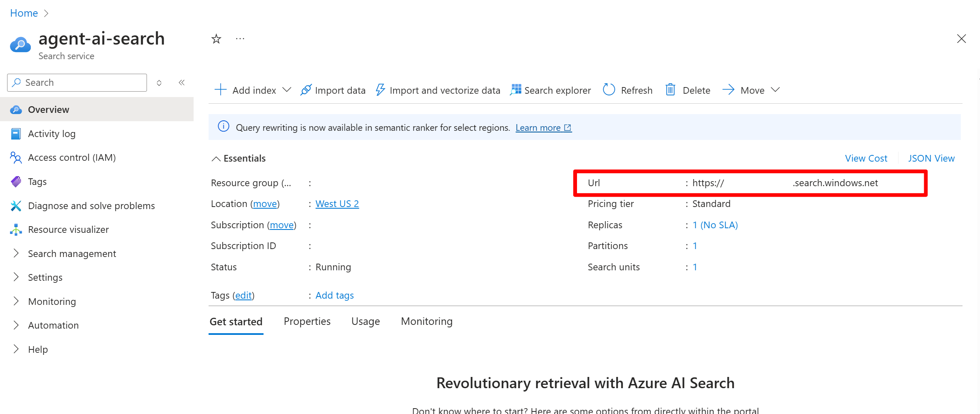Click the Add index plus icon
The width and height of the screenshot is (980, 414).
(x=220, y=90)
